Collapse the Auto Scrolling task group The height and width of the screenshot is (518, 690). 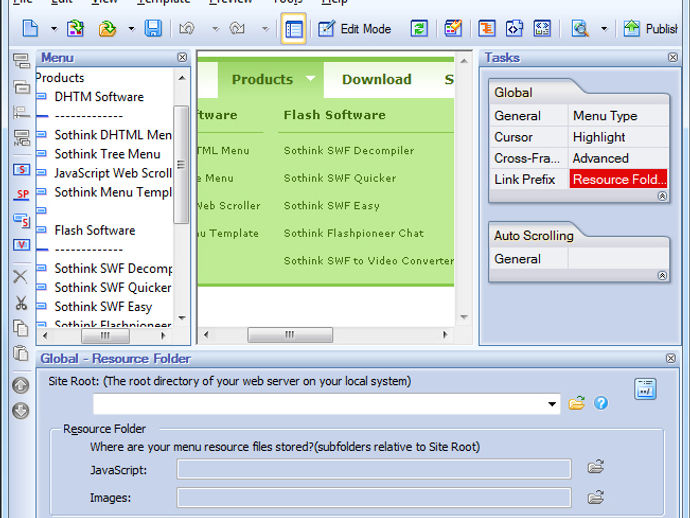662,276
